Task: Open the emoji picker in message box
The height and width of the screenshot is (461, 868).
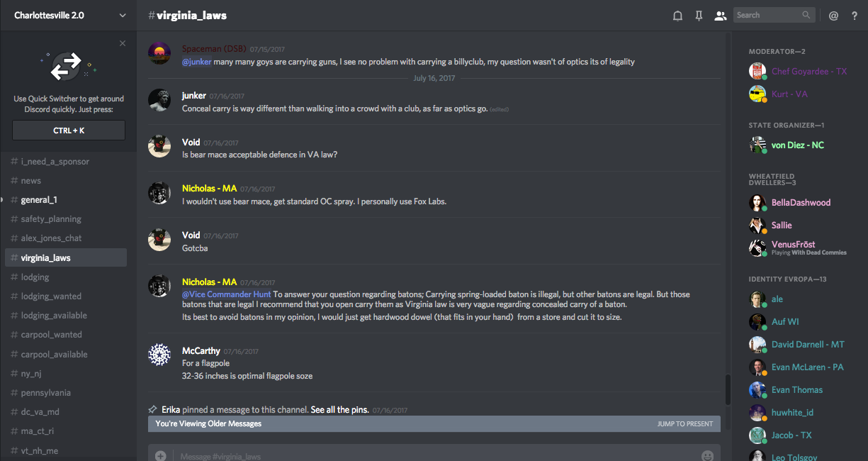Action: pos(707,455)
